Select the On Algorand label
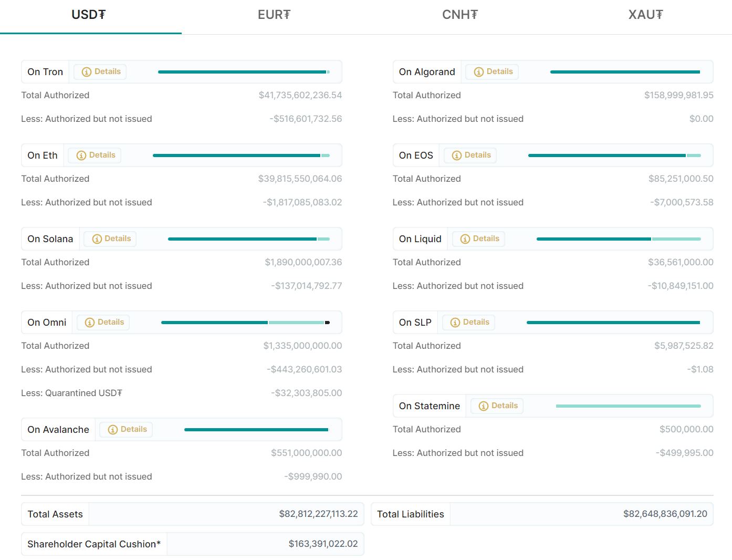 (x=427, y=72)
